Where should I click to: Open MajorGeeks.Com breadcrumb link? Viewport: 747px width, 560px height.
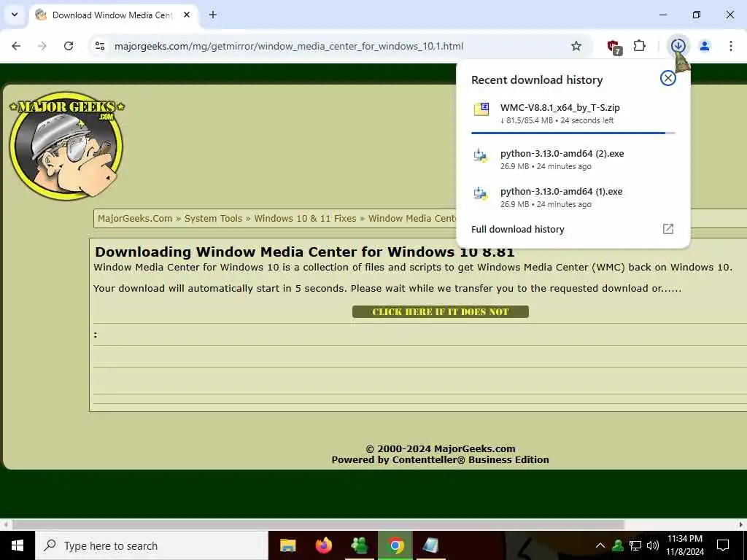(135, 219)
